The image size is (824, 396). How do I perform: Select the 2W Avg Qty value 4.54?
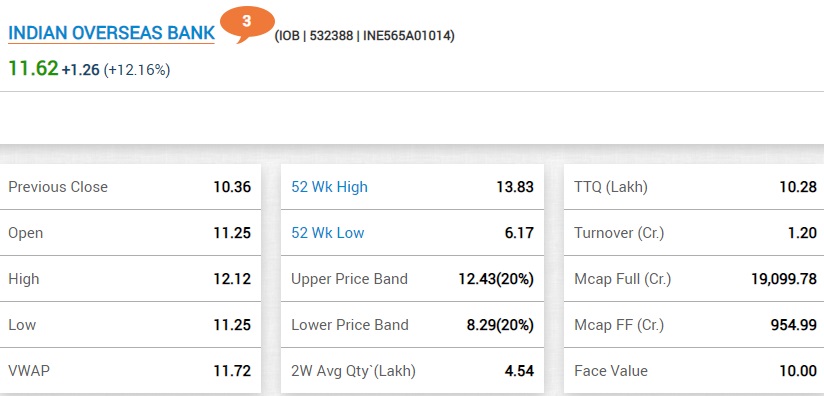519,371
